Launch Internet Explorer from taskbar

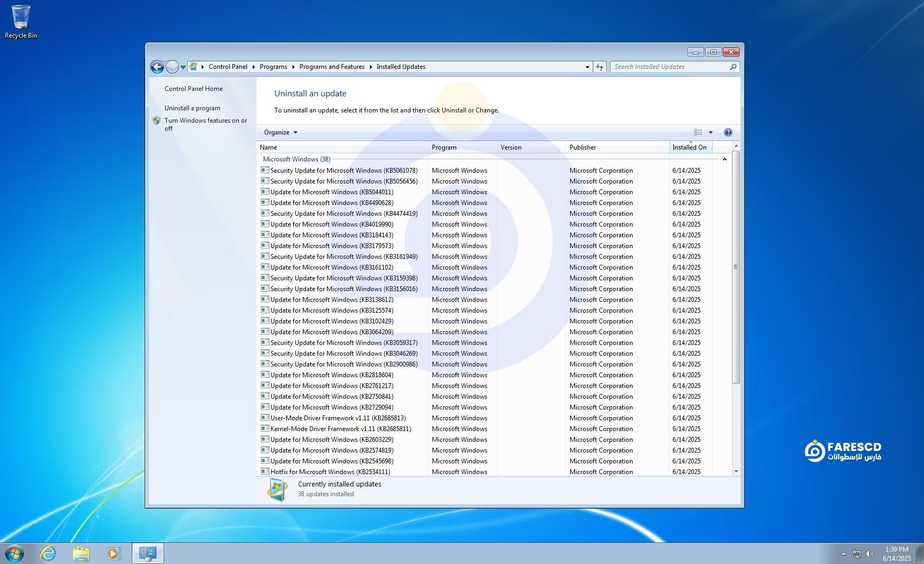click(48, 553)
